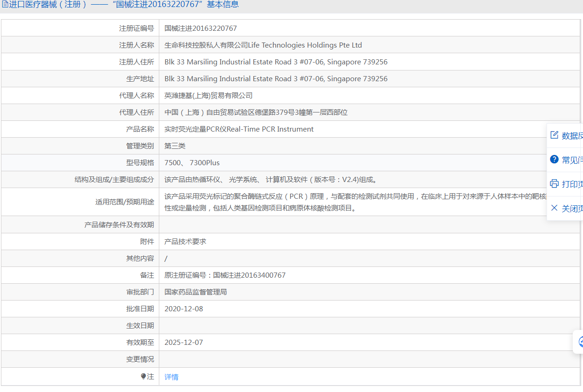Click the 变更情况 row label
The height and width of the screenshot is (392, 583).
140,359
